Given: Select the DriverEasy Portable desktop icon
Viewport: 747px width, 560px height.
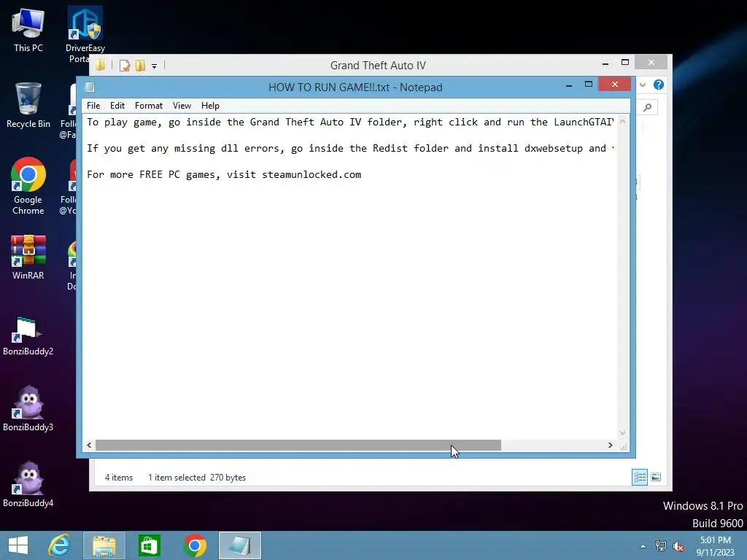Looking at the screenshot, I should [x=85, y=34].
